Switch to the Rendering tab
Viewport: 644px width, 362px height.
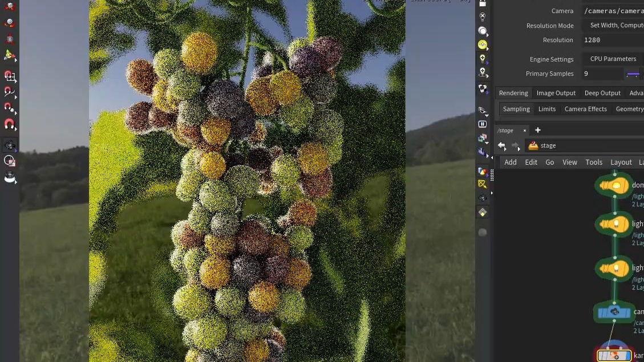513,93
